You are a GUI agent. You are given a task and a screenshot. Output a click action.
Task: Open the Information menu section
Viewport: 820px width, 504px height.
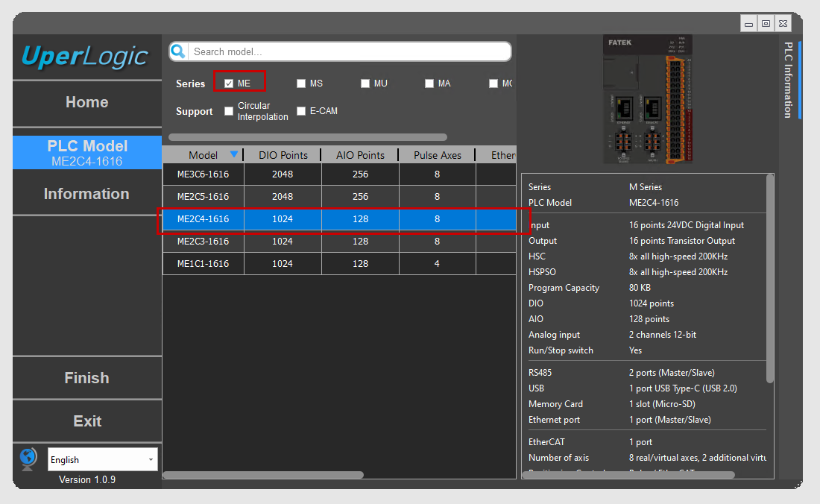coord(87,194)
